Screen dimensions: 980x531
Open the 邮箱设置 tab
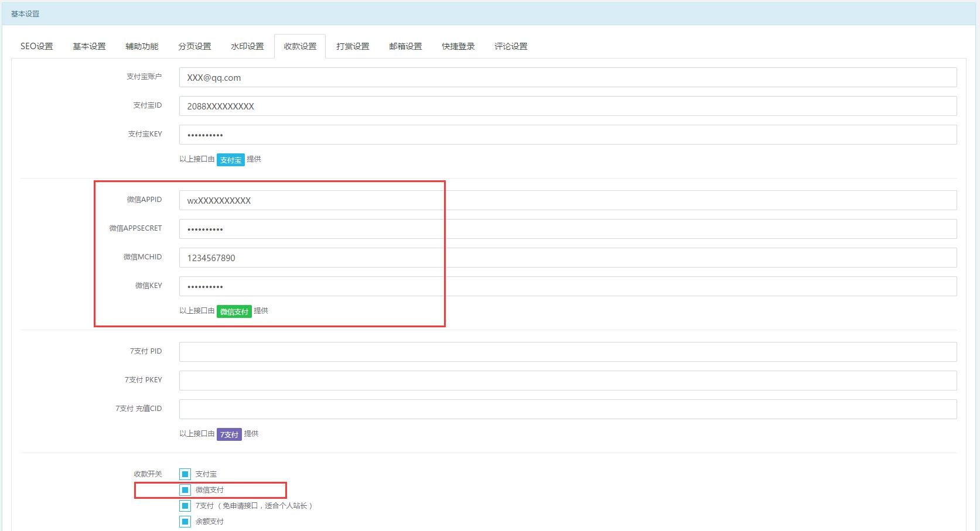(405, 46)
